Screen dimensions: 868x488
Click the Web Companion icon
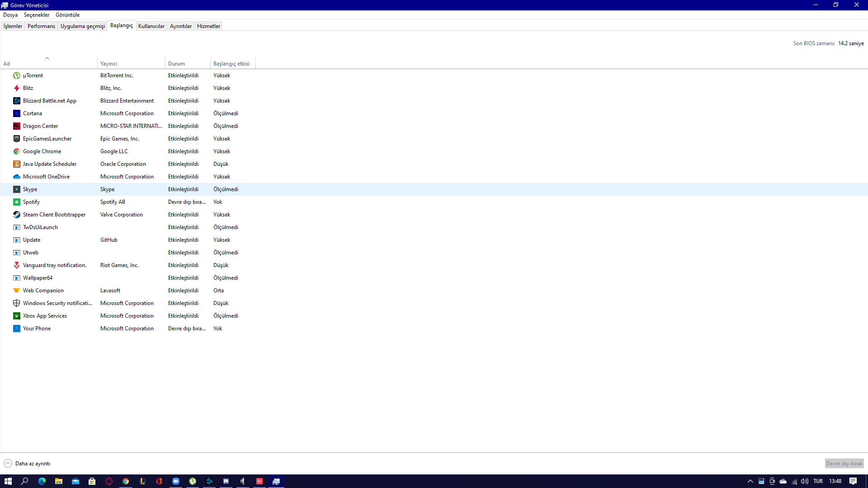tap(17, 291)
